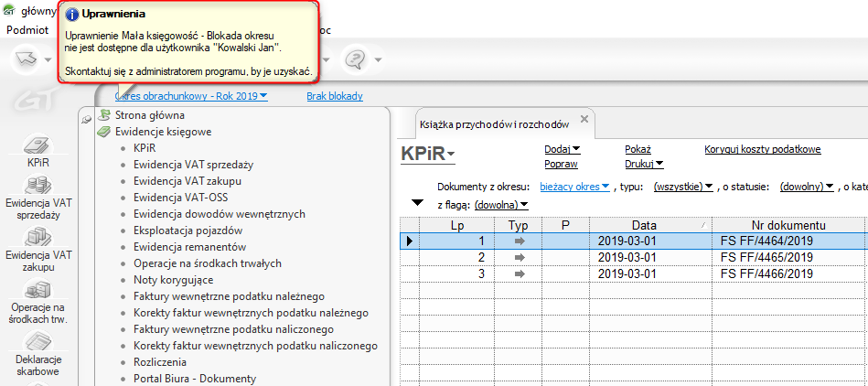Open the bieżący okres period filter

click(x=574, y=188)
